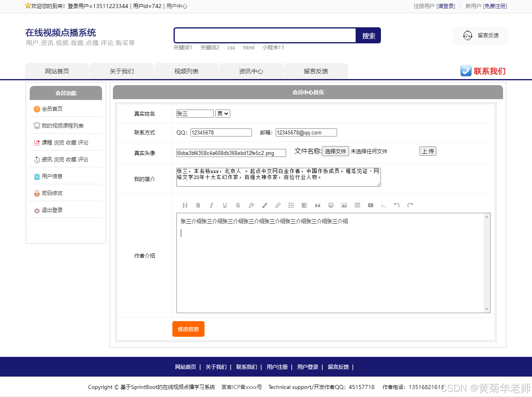Open the 免费注册 registration link
The width and height of the screenshot is (532, 397).
[x=495, y=6]
